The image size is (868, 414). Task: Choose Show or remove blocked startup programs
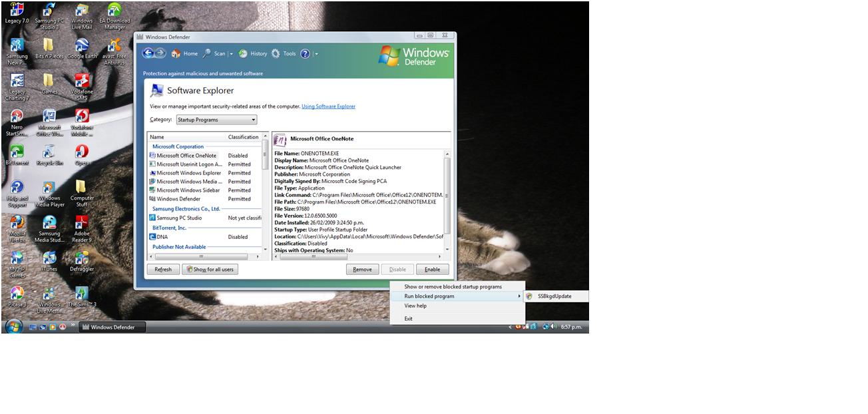click(x=457, y=287)
